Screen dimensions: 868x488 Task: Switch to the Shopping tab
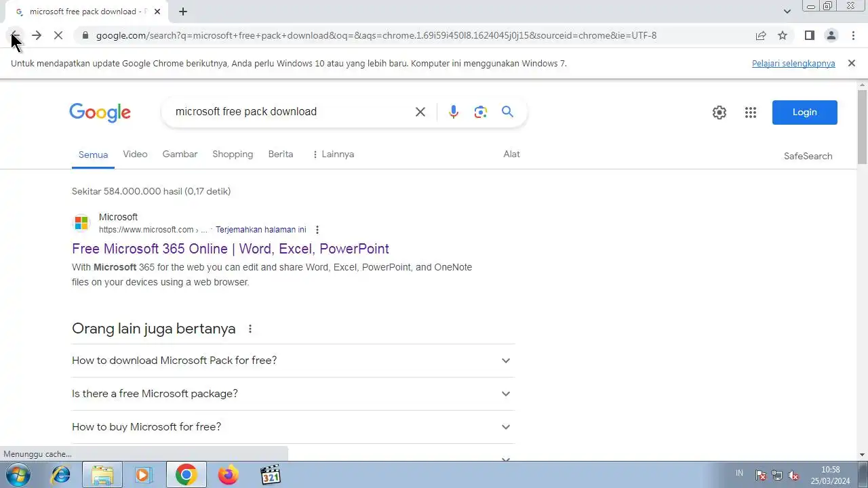point(233,155)
